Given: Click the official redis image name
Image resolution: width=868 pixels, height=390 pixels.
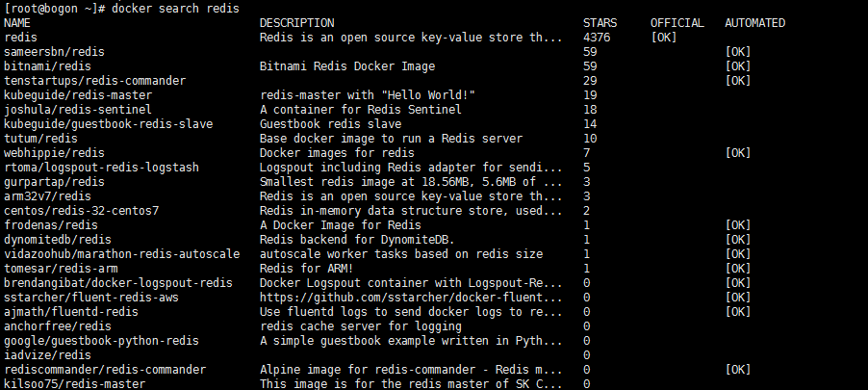Looking at the screenshot, I should (20, 38).
